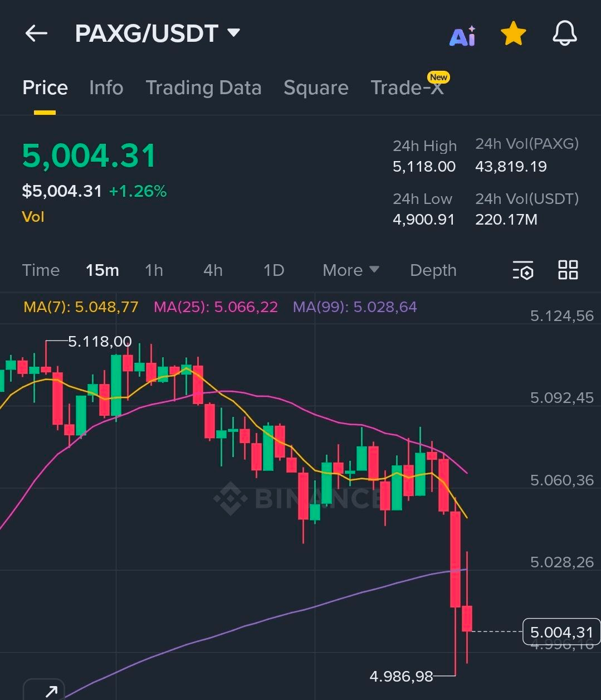The width and height of the screenshot is (601, 700).
Task: Toggle the favorite star for PAXG/USDT
Action: [513, 34]
